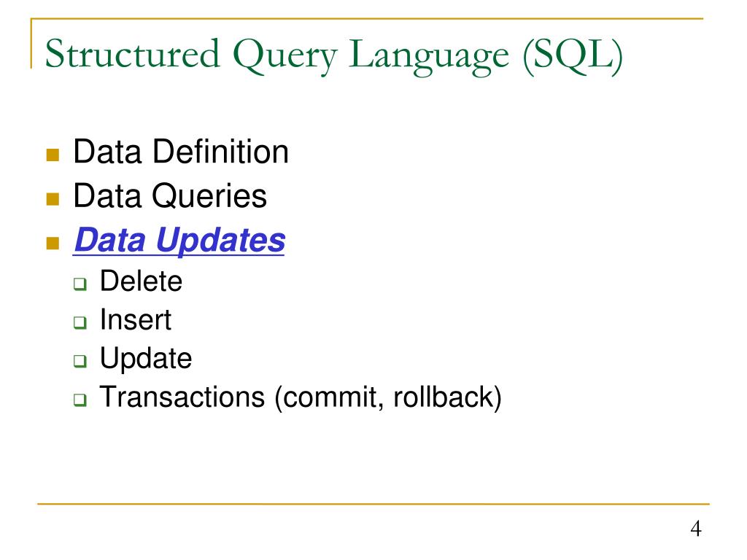Select the Delete sub-item text
Viewport: 747px width, 560px height.
point(141,281)
